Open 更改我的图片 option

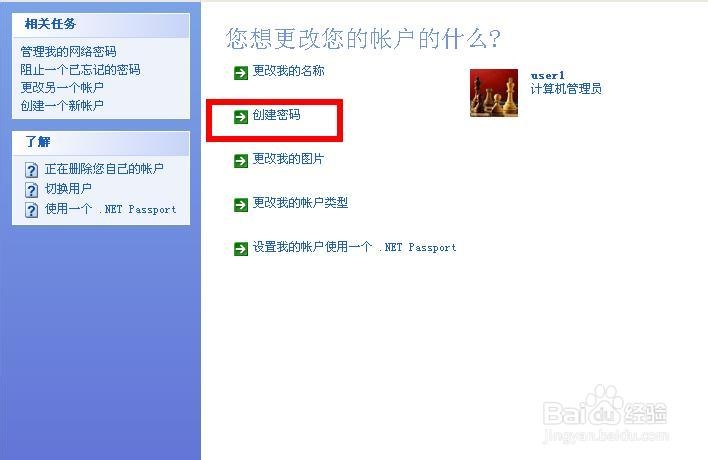click(x=288, y=159)
